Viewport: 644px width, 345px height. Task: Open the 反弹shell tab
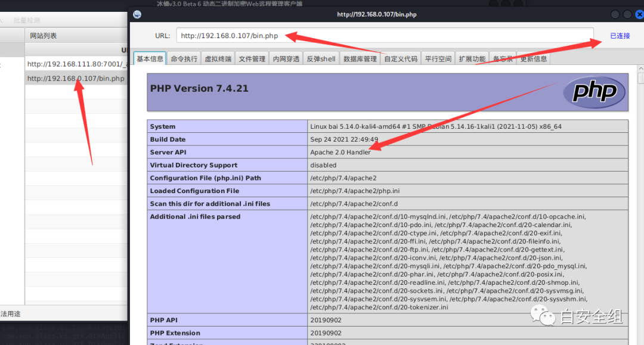pyautogui.click(x=321, y=58)
